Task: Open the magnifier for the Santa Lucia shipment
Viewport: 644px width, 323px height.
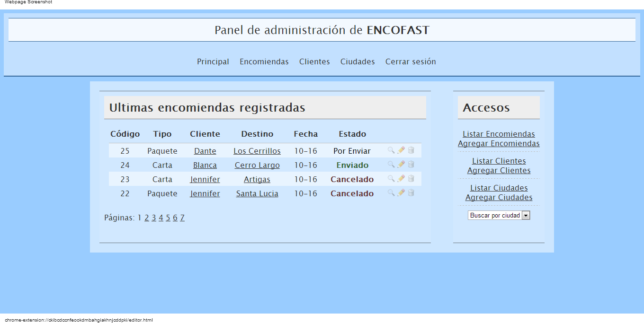Action: pyautogui.click(x=390, y=193)
